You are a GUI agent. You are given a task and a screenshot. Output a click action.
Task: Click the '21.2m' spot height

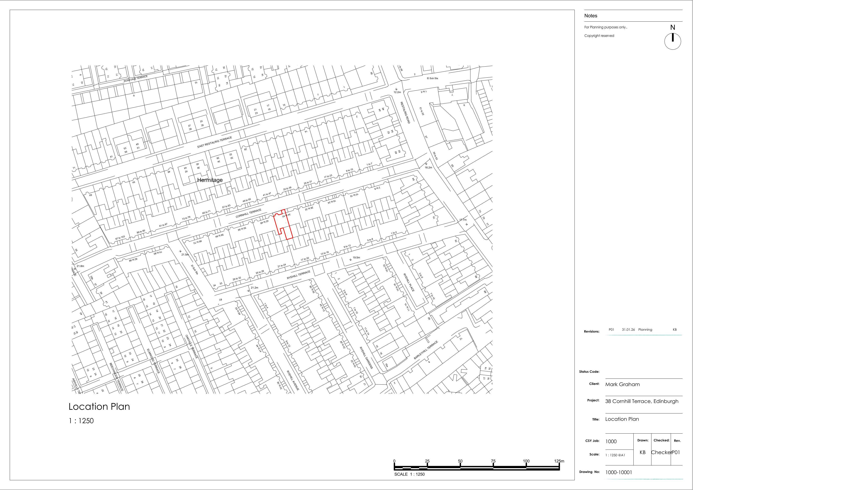tap(254, 288)
